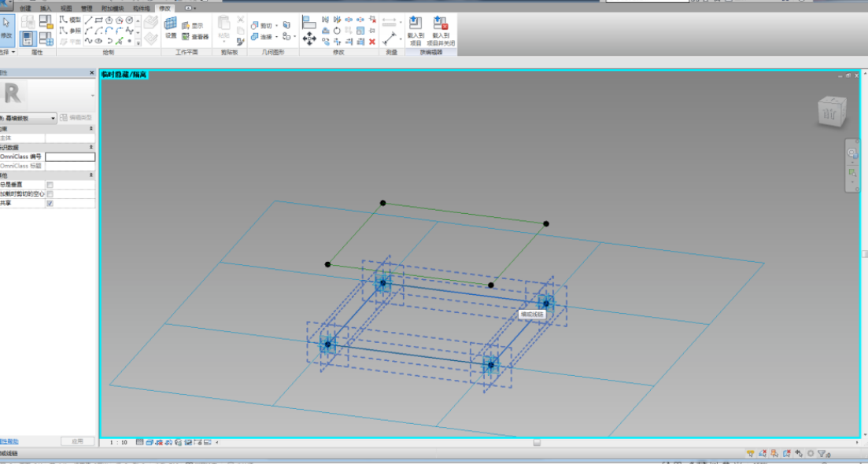
Task: Choose the straight line draw tool
Action: 89,20
